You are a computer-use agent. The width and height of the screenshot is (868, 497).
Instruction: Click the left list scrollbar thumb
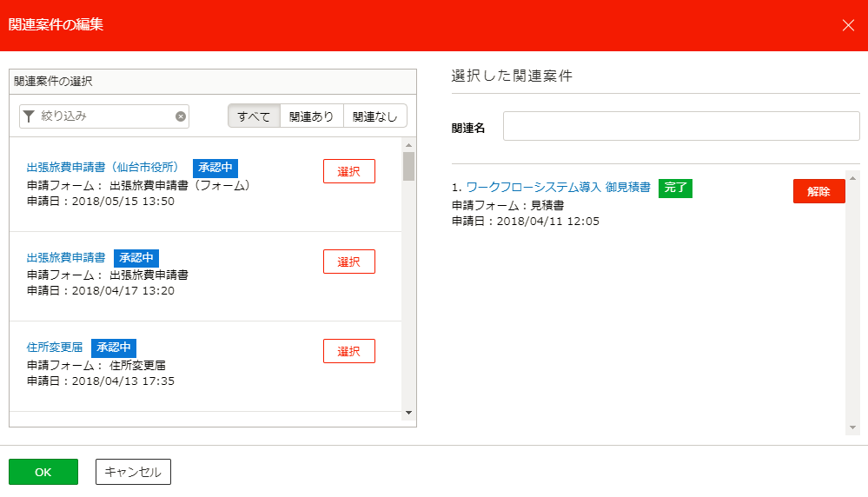coord(408,166)
